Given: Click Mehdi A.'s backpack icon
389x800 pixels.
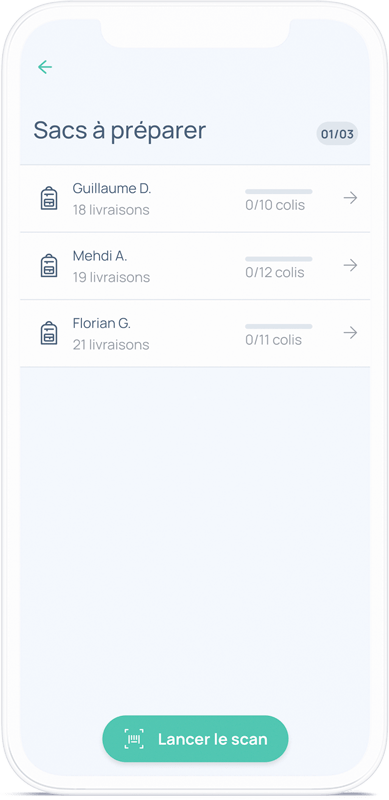Looking at the screenshot, I should 49,265.
